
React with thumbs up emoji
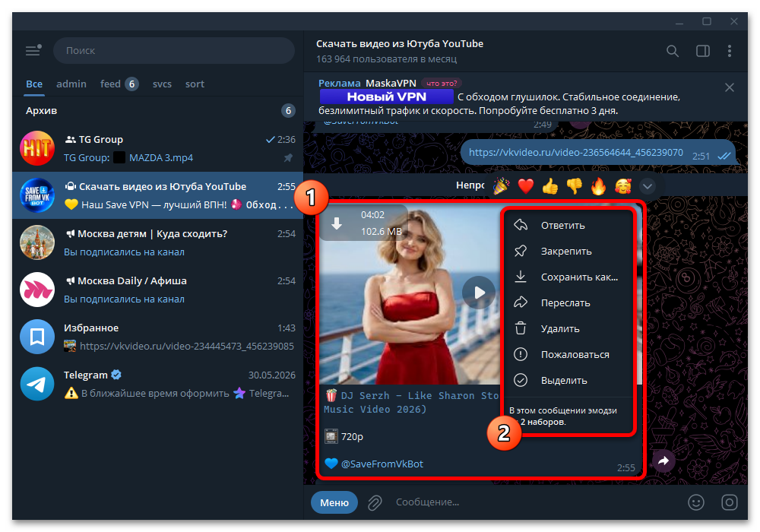tap(550, 185)
